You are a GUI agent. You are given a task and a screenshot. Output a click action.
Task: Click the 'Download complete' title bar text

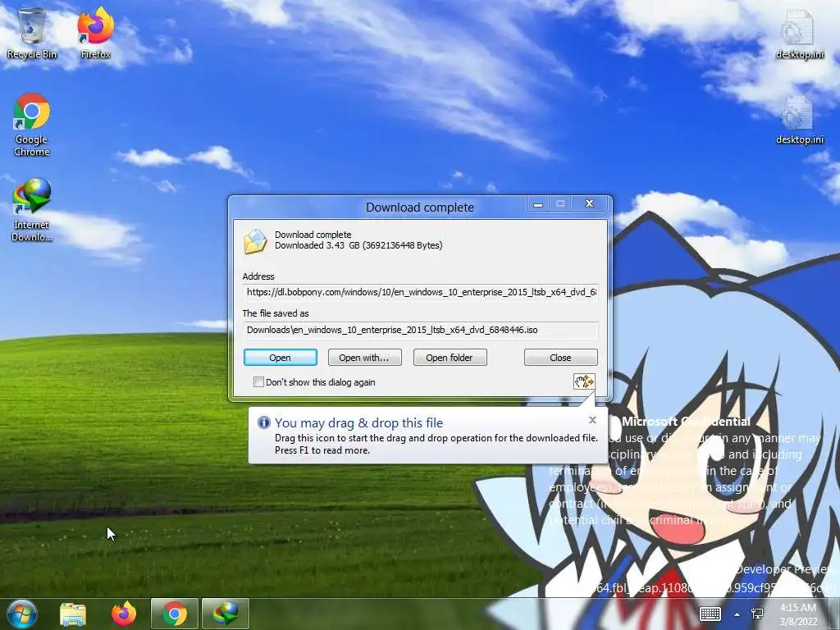(419, 208)
